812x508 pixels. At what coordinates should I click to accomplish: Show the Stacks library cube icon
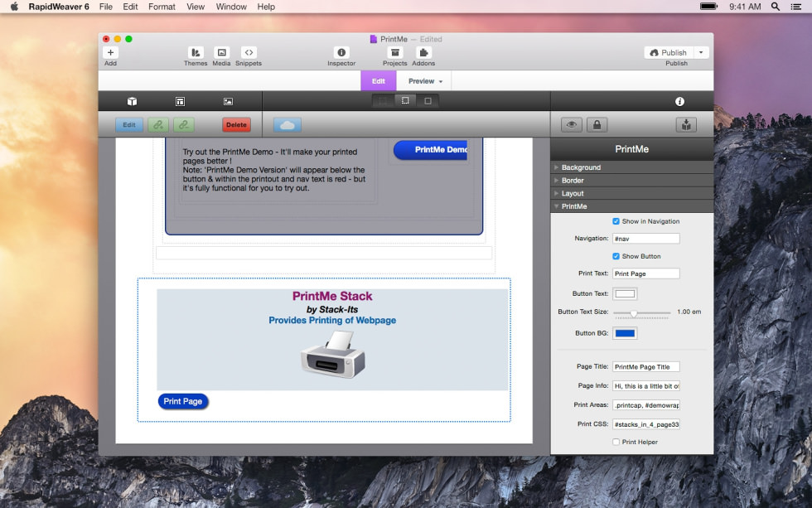point(132,101)
